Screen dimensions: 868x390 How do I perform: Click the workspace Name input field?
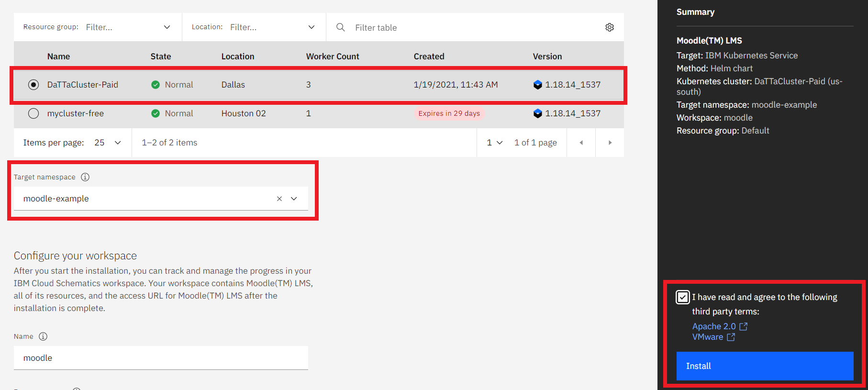[161, 358]
